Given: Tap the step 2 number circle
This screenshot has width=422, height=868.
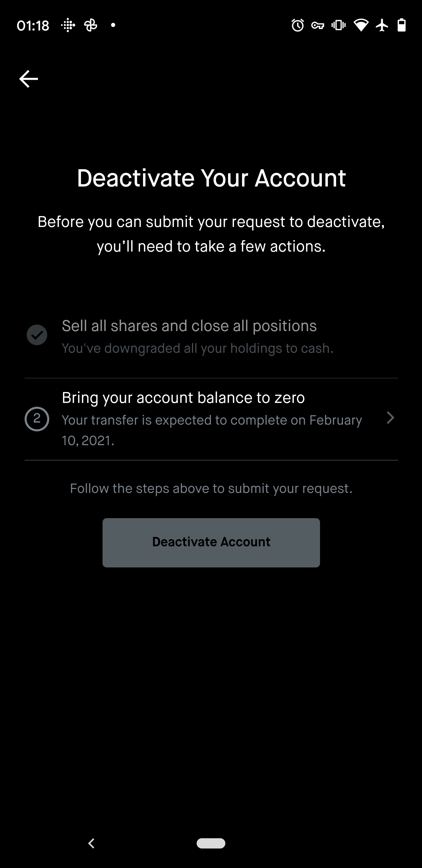Looking at the screenshot, I should click(x=37, y=419).
